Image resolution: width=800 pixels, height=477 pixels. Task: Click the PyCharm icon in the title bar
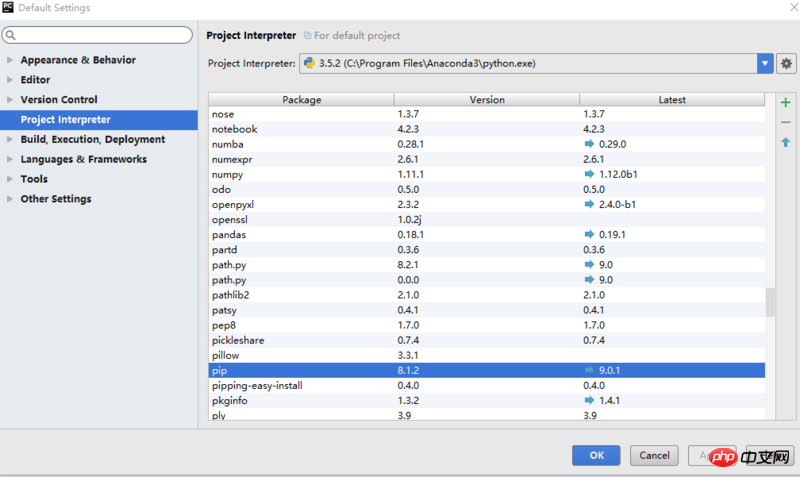pos(8,8)
